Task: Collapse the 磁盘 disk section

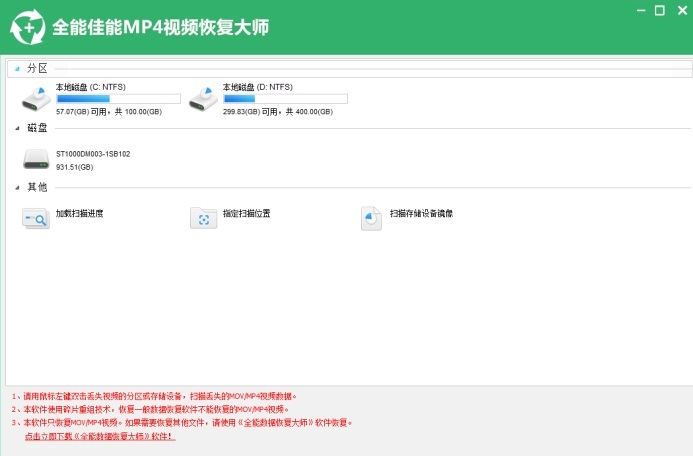Action: tap(17, 128)
